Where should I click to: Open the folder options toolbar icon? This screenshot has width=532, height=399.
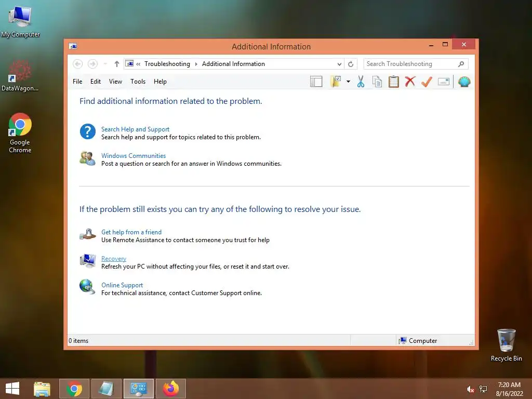336,82
